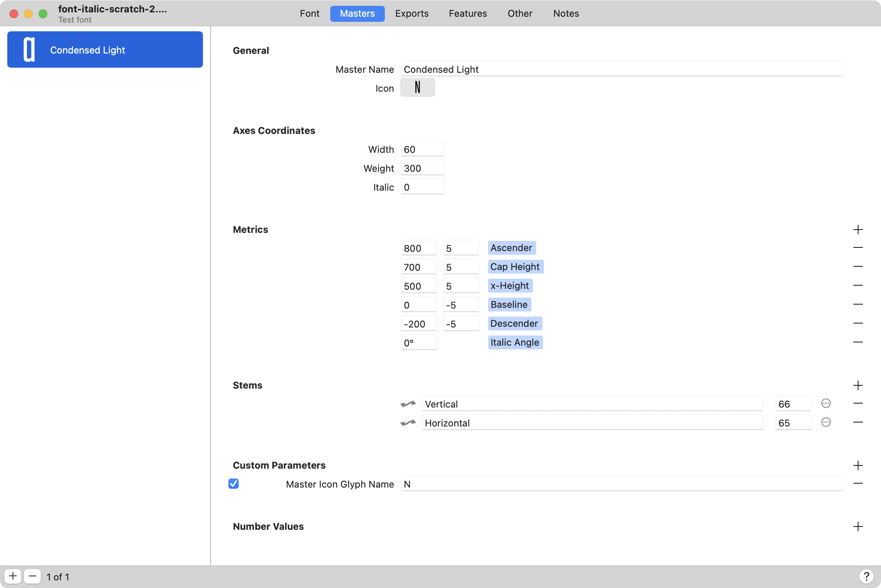
Task: Open the help button
Action: pyautogui.click(x=866, y=576)
